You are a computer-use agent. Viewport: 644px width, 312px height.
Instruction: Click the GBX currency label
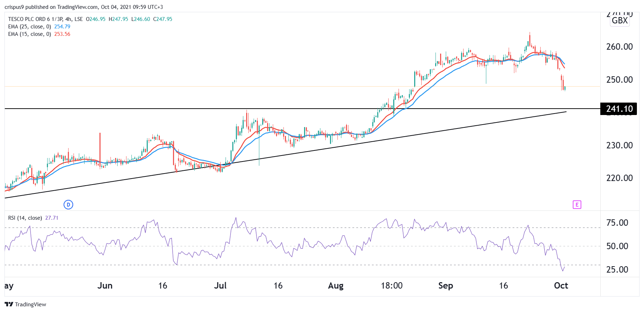(620, 21)
